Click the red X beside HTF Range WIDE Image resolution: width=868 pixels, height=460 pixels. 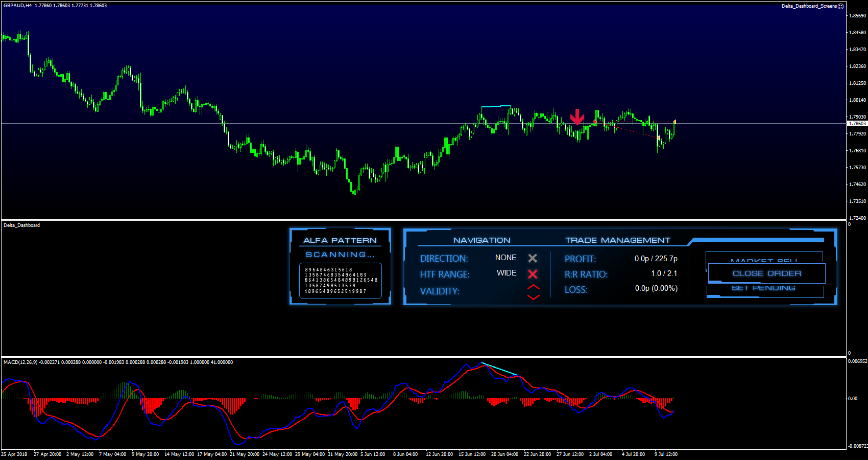click(533, 274)
